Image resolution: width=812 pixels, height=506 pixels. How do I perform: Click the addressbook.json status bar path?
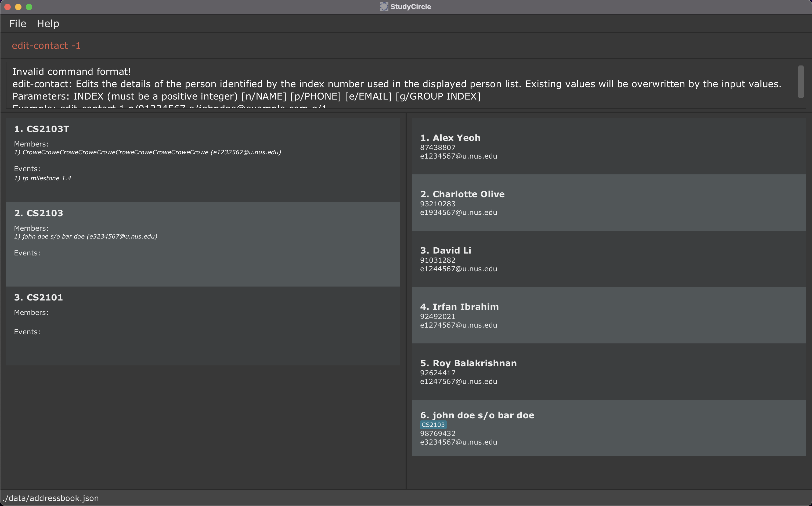point(51,498)
